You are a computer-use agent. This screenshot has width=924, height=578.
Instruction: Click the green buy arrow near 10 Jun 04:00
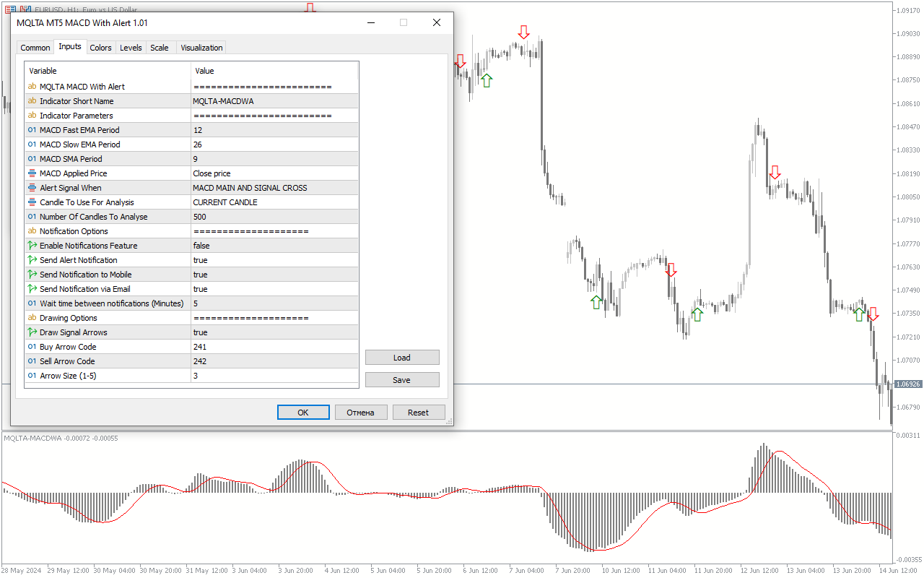click(596, 302)
